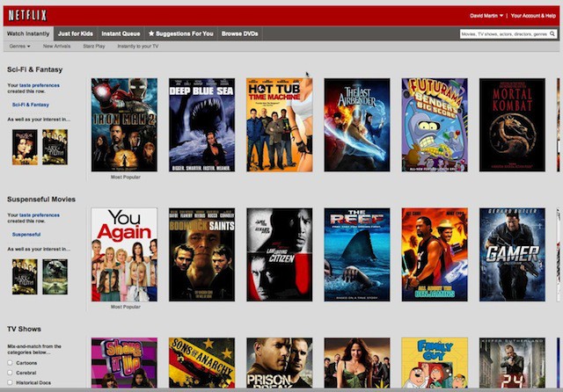Open the Shake It Up poster

[x=124, y=363]
